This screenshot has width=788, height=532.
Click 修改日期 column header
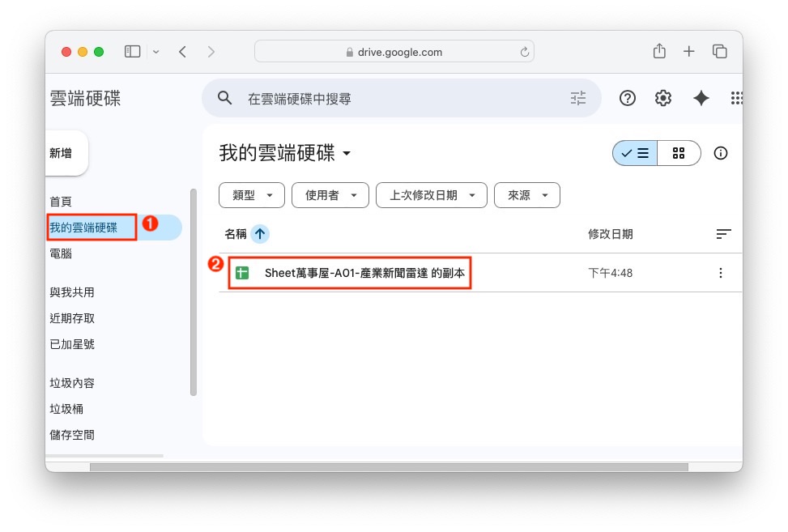(611, 234)
